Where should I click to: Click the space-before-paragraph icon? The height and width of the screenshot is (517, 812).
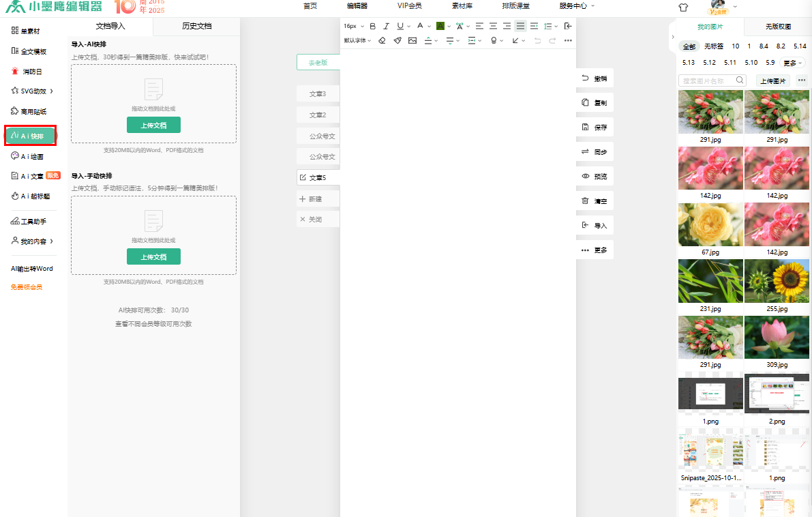point(427,40)
